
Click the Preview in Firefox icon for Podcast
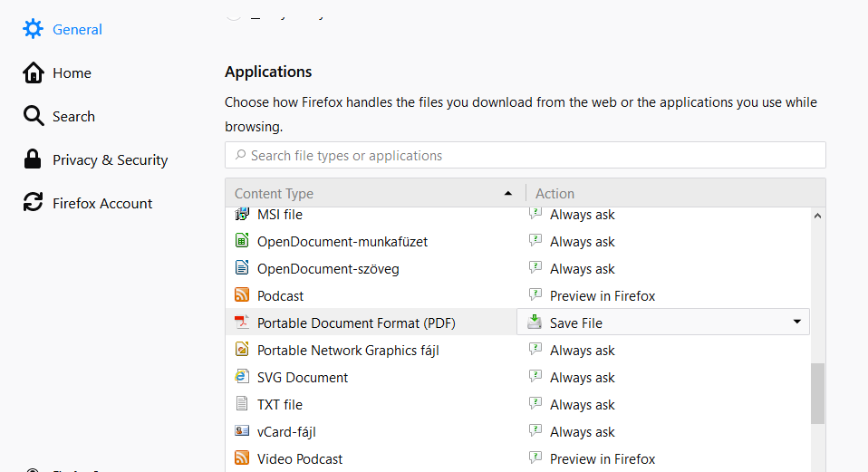click(x=535, y=294)
